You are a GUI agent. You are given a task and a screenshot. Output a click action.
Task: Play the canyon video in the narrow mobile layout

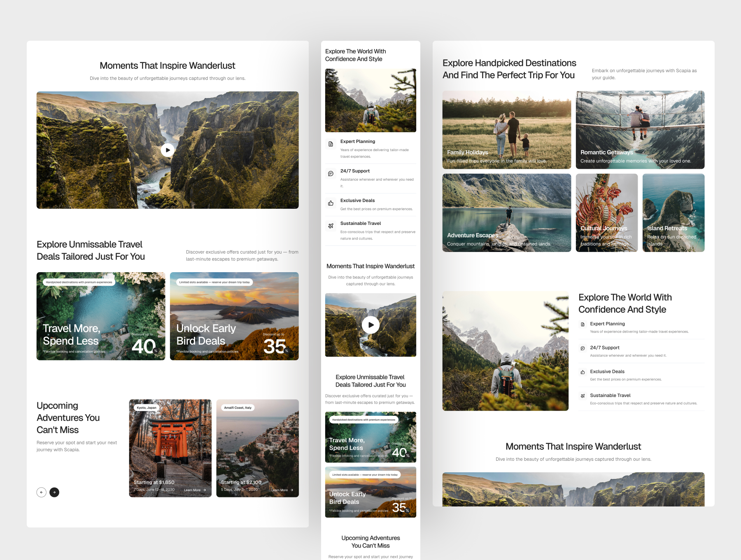coord(370,325)
